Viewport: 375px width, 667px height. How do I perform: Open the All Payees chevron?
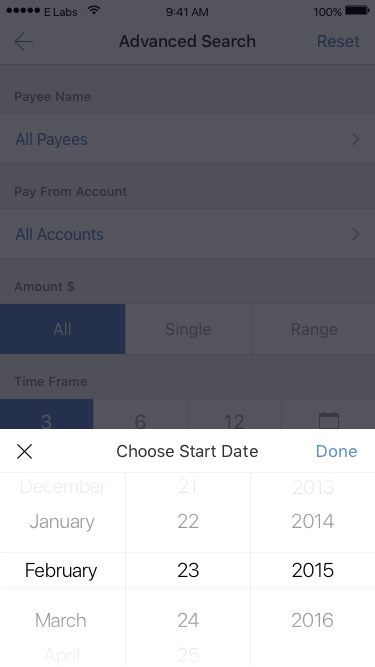pyautogui.click(x=356, y=139)
